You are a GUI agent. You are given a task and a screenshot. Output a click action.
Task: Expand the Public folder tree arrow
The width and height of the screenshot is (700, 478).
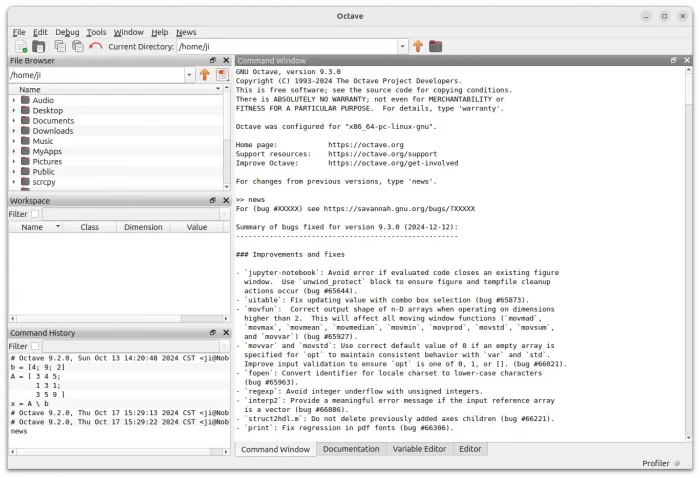coord(14,172)
